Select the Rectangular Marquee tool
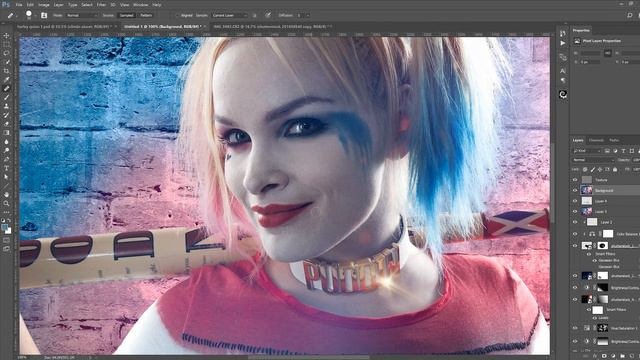640x360 pixels. [7, 44]
